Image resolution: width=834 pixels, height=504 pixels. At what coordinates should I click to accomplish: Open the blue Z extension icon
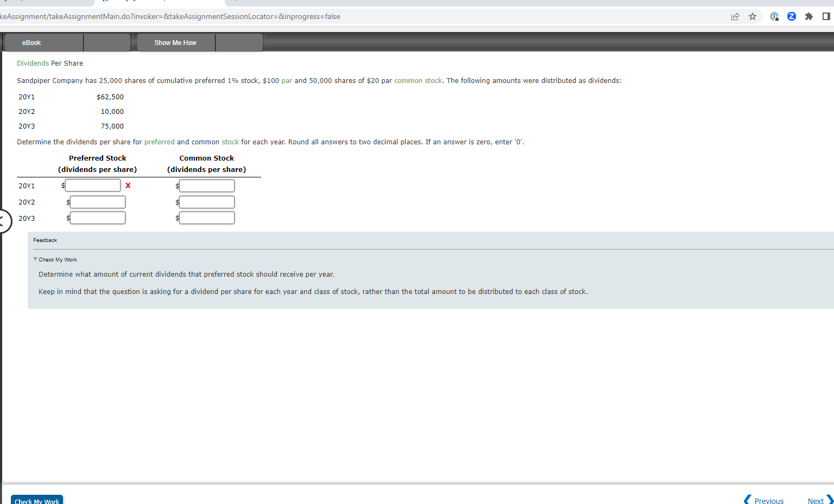click(792, 16)
